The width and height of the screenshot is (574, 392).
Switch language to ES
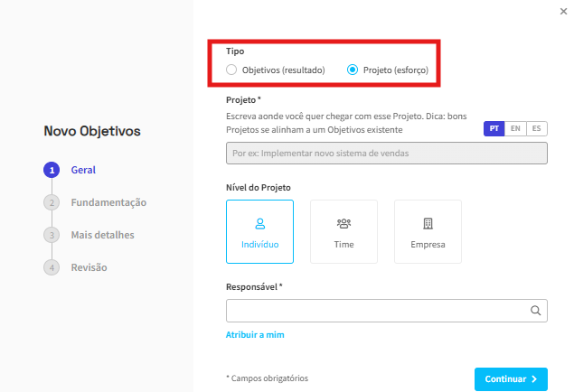tap(537, 129)
